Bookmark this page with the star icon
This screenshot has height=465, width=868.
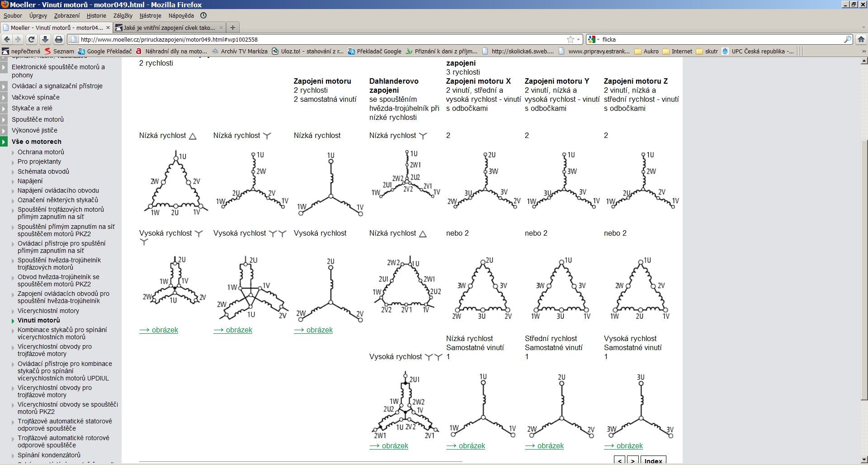[571, 39]
